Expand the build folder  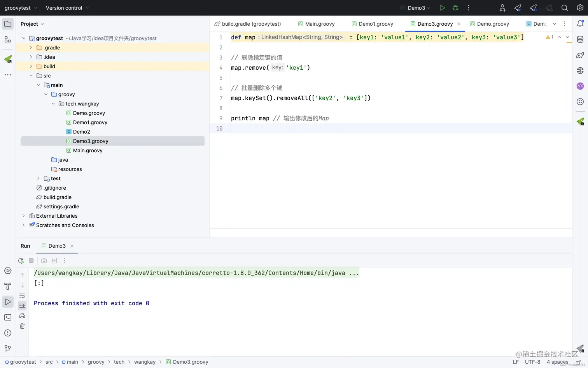(x=31, y=66)
